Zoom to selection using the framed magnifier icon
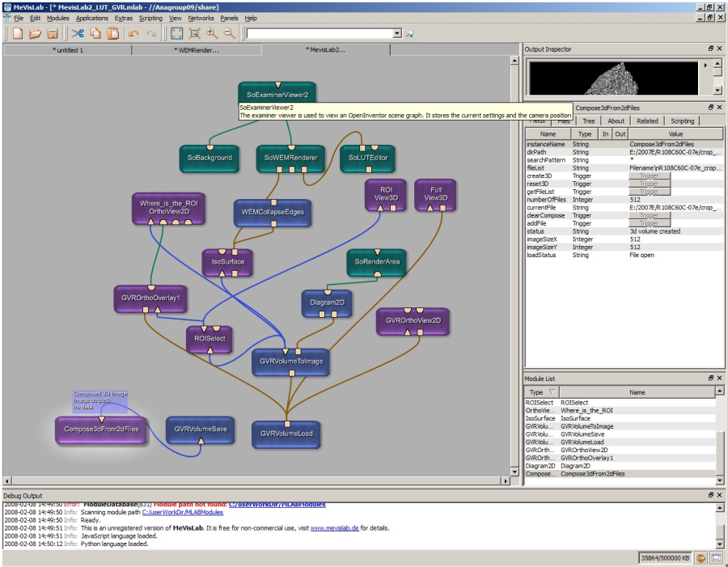728x567 pixels. (x=194, y=33)
